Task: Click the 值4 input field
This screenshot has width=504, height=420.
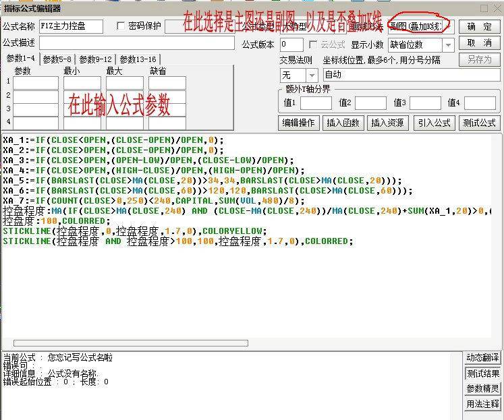Action: click(480, 103)
